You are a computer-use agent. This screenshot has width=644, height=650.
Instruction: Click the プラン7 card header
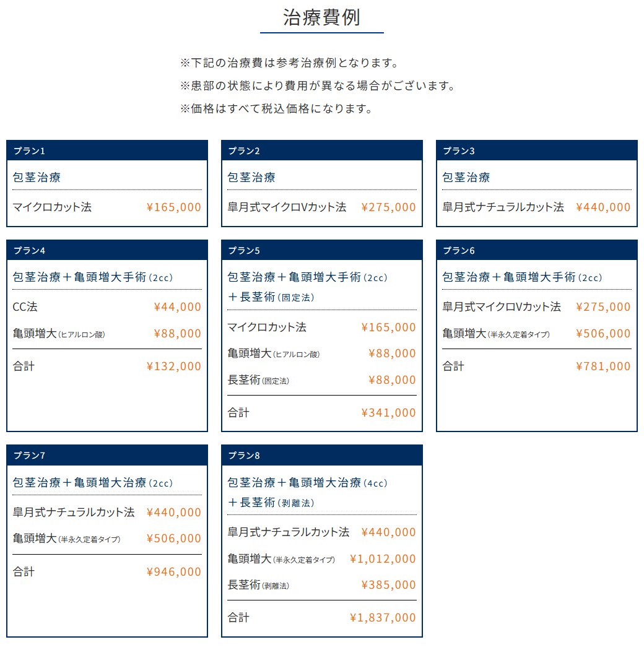point(107,456)
